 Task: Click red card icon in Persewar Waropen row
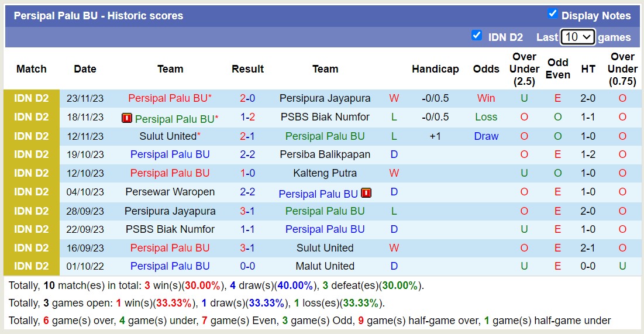[366, 192]
